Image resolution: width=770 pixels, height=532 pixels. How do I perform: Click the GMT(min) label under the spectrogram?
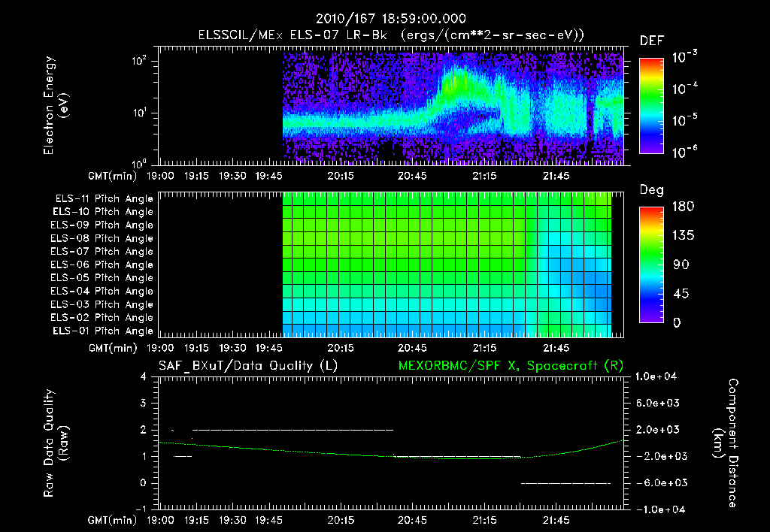point(113,176)
